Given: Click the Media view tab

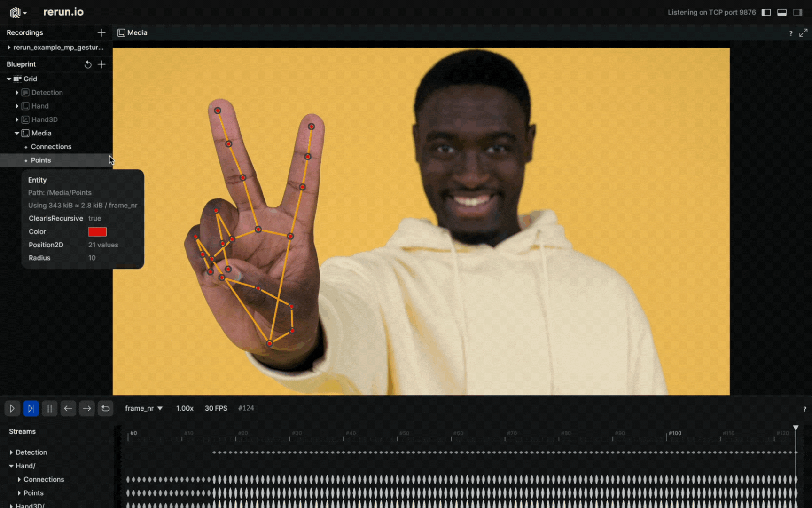Looking at the screenshot, I should (x=133, y=32).
